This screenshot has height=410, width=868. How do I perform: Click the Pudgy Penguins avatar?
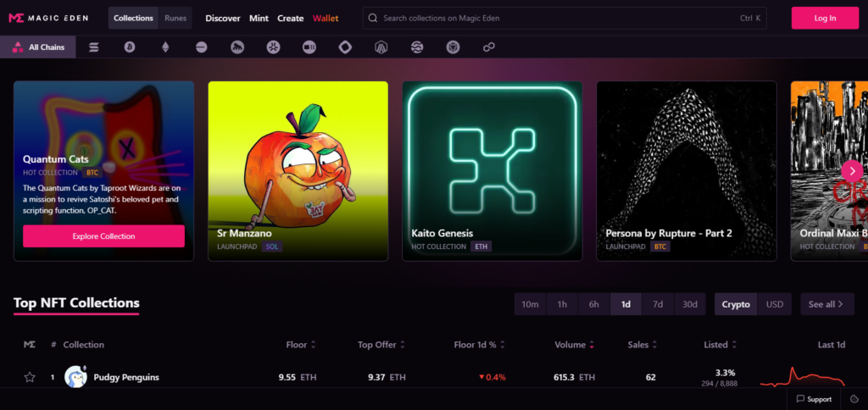click(75, 377)
